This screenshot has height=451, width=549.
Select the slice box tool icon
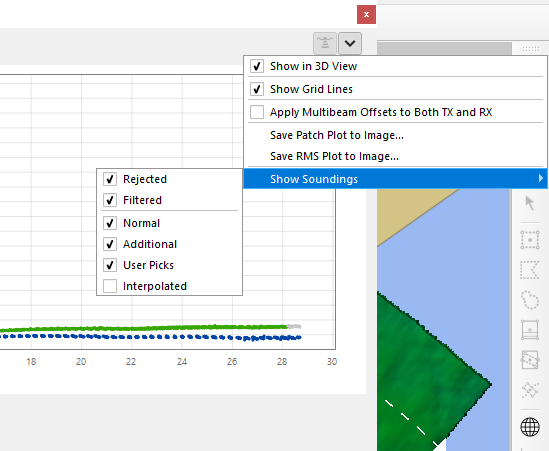click(x=530, y=330)
